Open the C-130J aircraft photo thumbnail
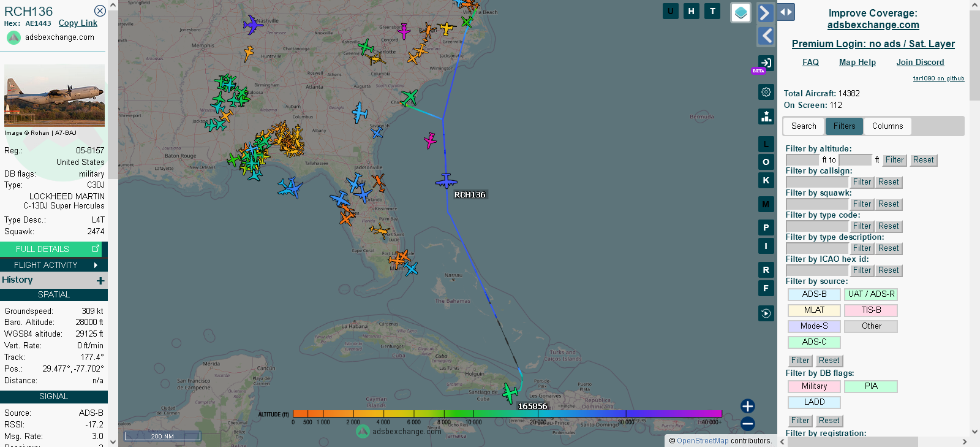 coord(55,96)
